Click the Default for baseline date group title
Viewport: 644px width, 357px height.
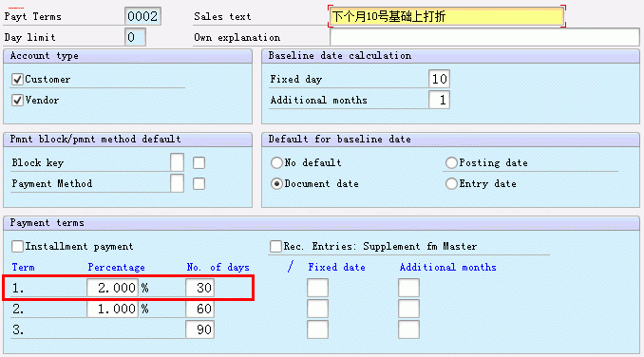(x=340, y=140)
